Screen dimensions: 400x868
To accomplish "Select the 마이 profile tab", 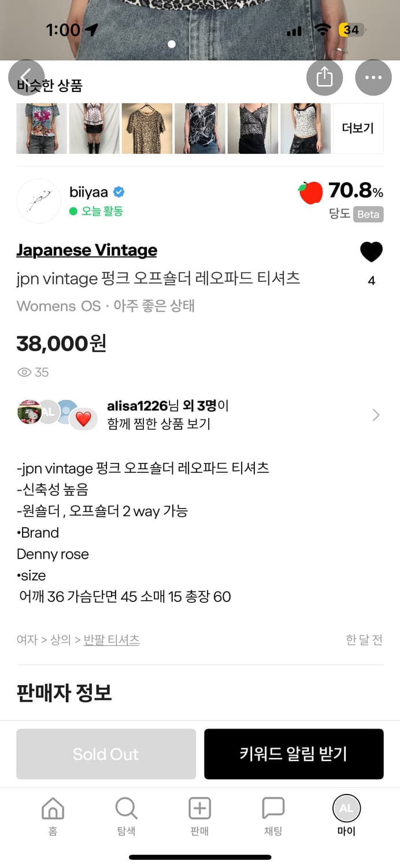I will click(x=346, y=816).
